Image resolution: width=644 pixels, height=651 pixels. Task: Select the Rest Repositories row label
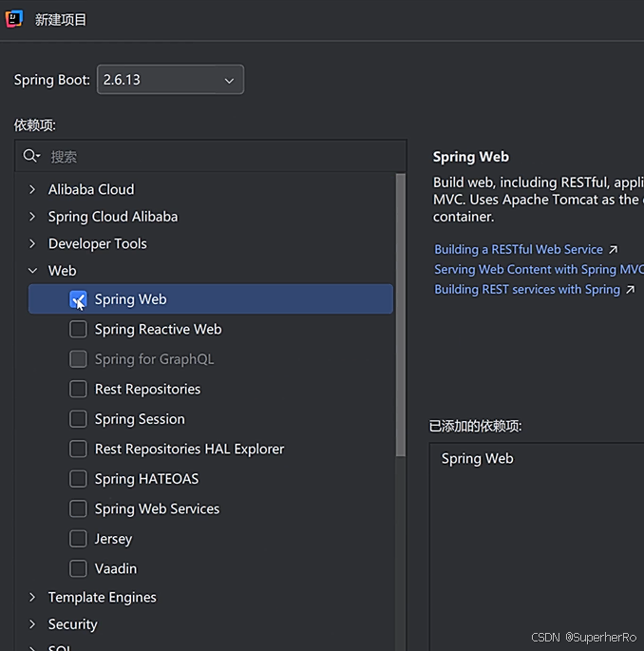148,389
